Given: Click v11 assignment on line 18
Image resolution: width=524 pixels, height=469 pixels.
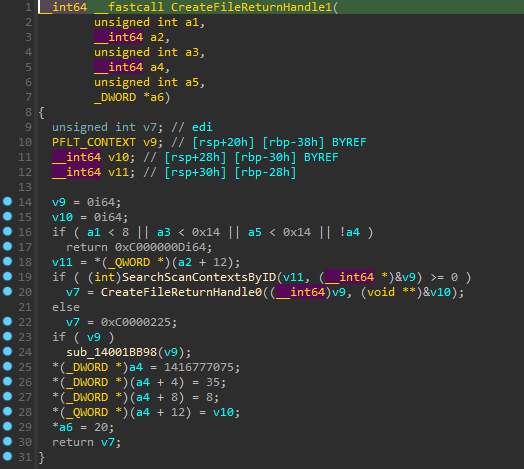Looking at the screenshot, I should click(62, 262).
